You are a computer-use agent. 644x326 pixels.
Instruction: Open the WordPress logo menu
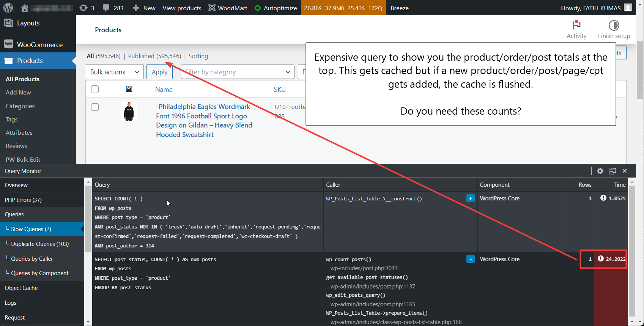point(8,8)
